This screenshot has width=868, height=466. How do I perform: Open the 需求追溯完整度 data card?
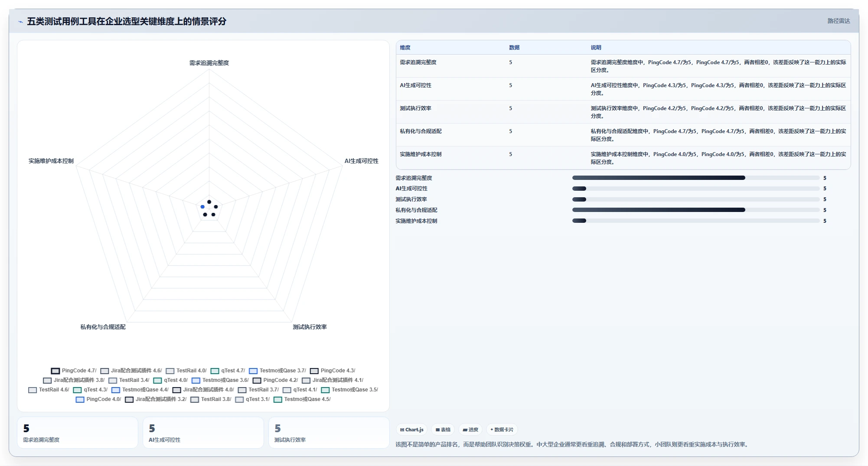tap(78, 433)
